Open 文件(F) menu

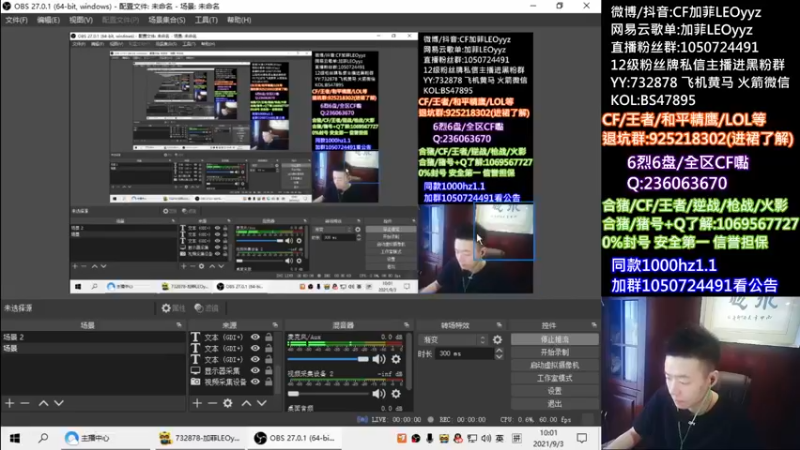(x=16, y=20)
